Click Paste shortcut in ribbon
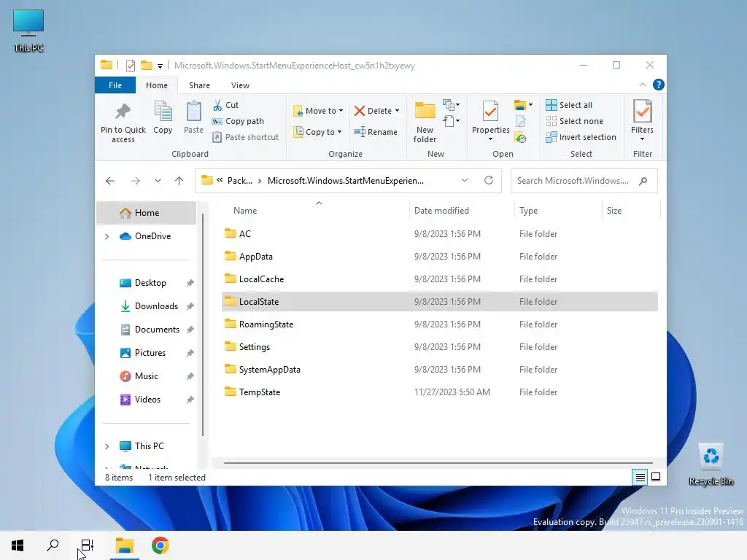This screenshot has height=560, width=747. pos(246,137)
